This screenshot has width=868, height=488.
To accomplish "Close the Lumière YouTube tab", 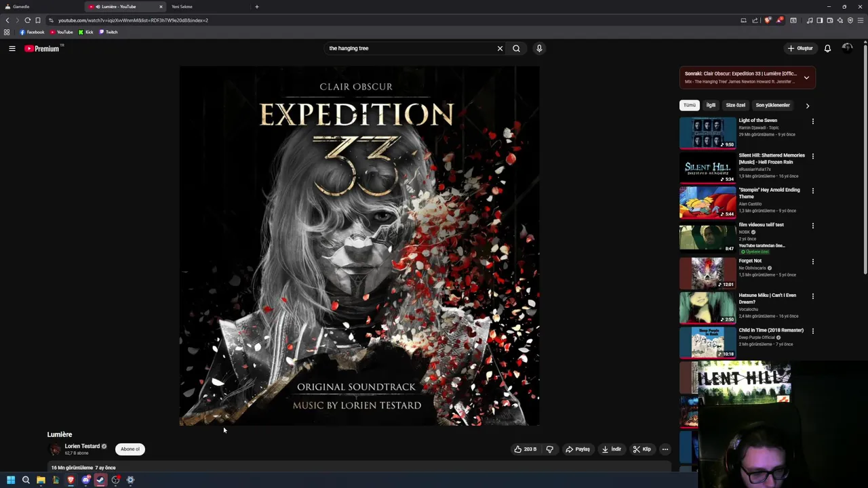I will coord(161,7).
